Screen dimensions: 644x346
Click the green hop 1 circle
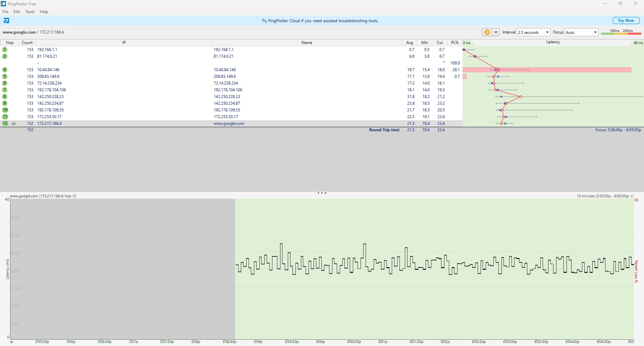coord(5,50)
